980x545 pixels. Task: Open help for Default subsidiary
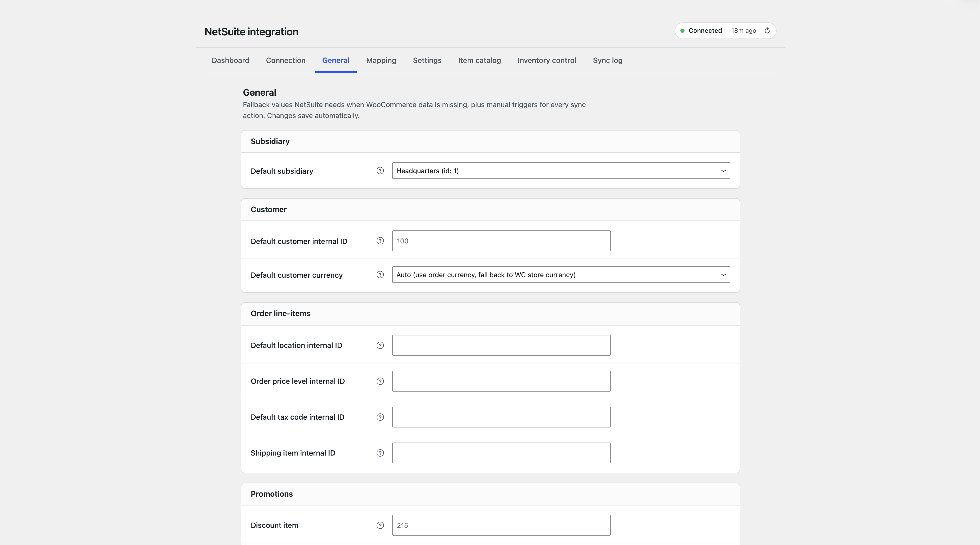(380, 171)
